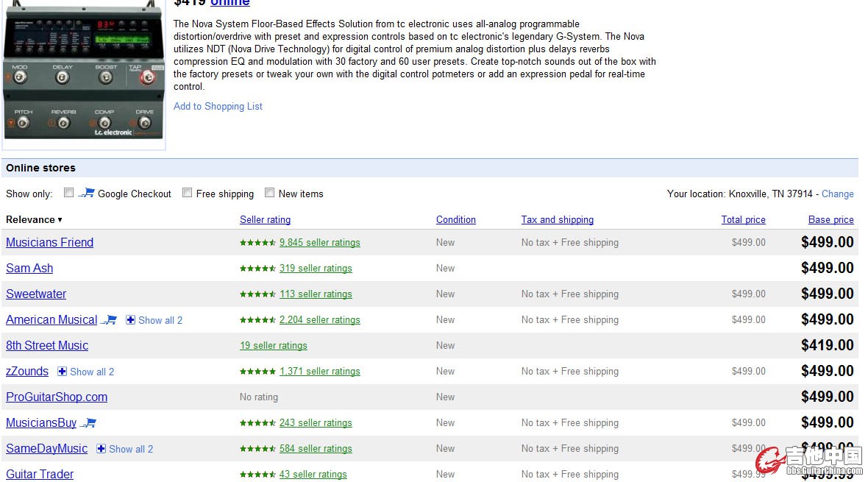Open the Relevance sort dropdown
Viewport: 868px width, 482px height.
pyautogui.click(x=34, y=219)
